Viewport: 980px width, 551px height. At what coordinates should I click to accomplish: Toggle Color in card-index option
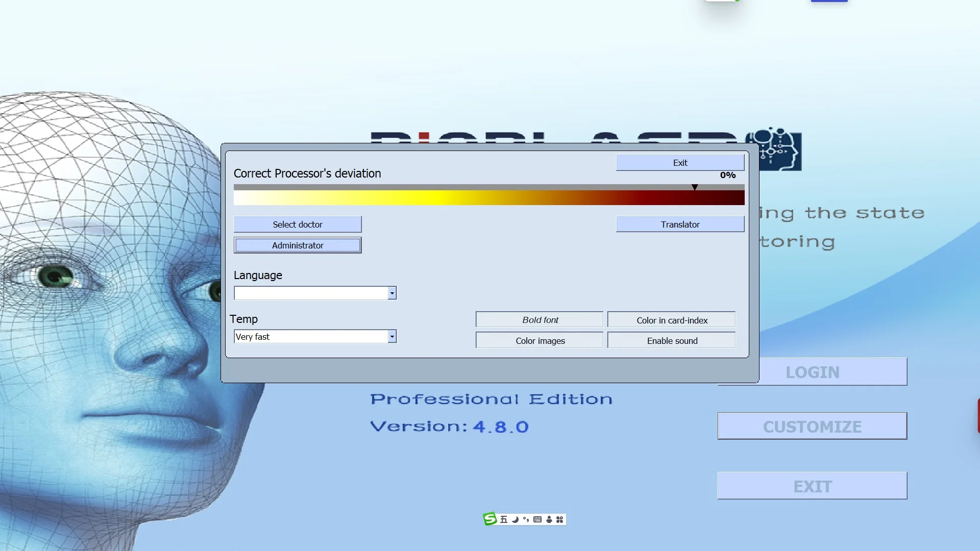click(671, 320)
